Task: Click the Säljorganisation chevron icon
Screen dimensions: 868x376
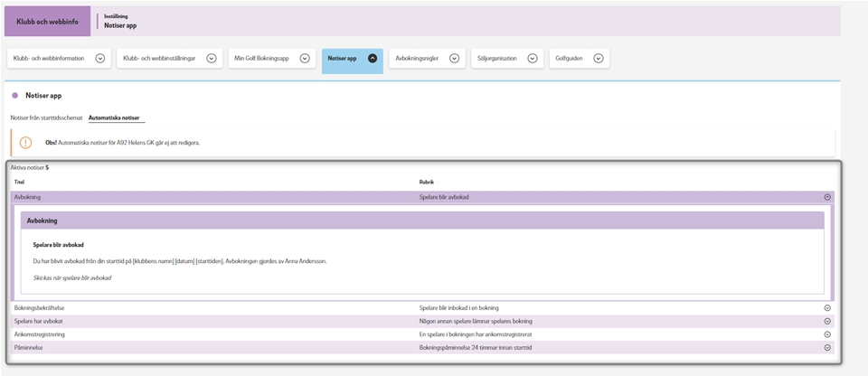Action: coord(533,58)
